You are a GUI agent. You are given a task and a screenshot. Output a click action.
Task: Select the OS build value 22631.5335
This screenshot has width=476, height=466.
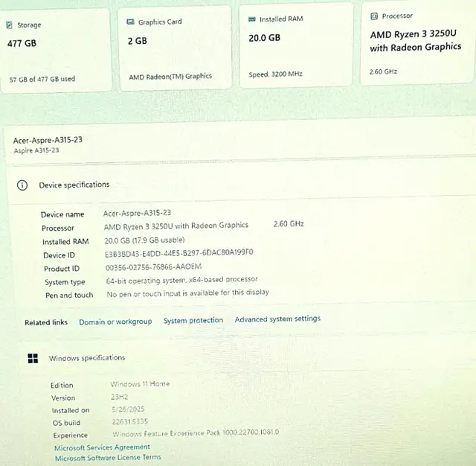[129, 421]
